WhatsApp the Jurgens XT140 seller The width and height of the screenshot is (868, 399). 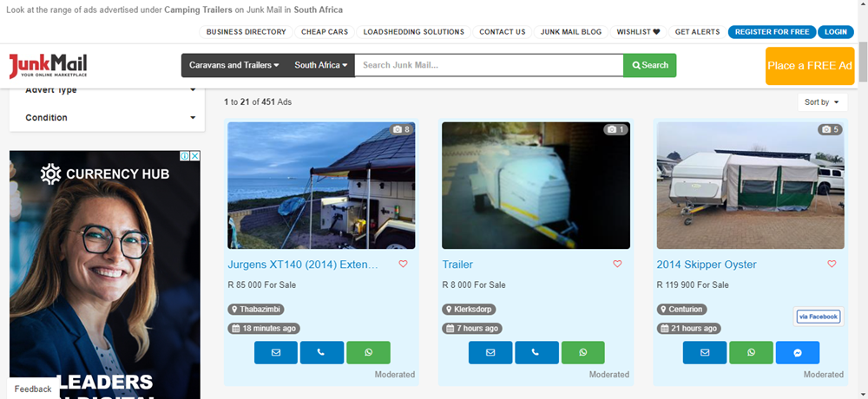(x=368, y=352)
